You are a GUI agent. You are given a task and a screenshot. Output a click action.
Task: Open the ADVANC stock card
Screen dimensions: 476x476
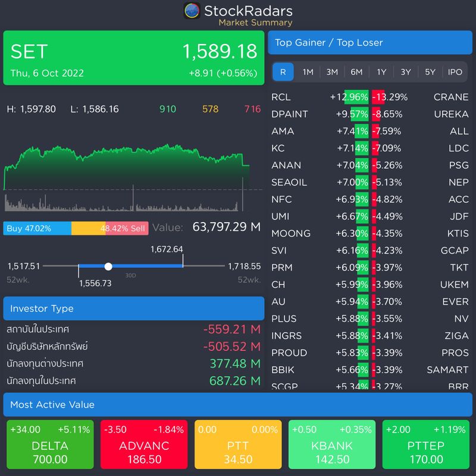point(142,444)
